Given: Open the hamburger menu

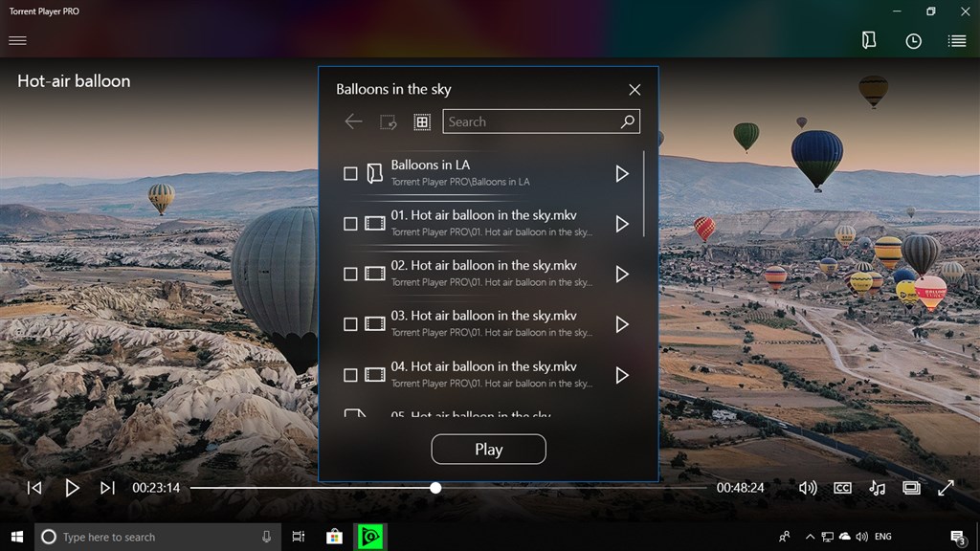Looking at the screenshot, I should pos(17,40).
